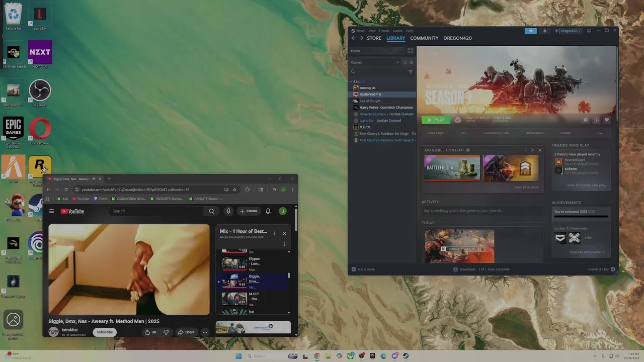
Task: Switch to the COMMUNITY tab in Steam
Action: pyautogui.click(x=424, y=38)
